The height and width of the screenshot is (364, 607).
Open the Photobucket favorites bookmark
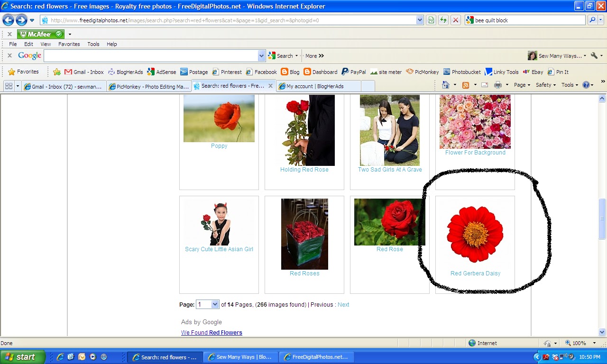tap(462, 72)
